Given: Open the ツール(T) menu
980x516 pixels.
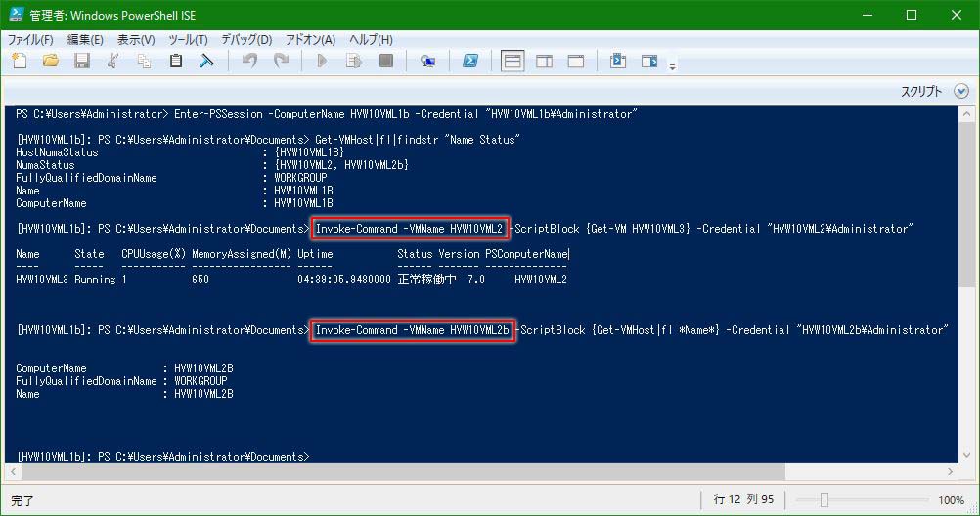Looking at the screenshot, I should tap(188, 40).
